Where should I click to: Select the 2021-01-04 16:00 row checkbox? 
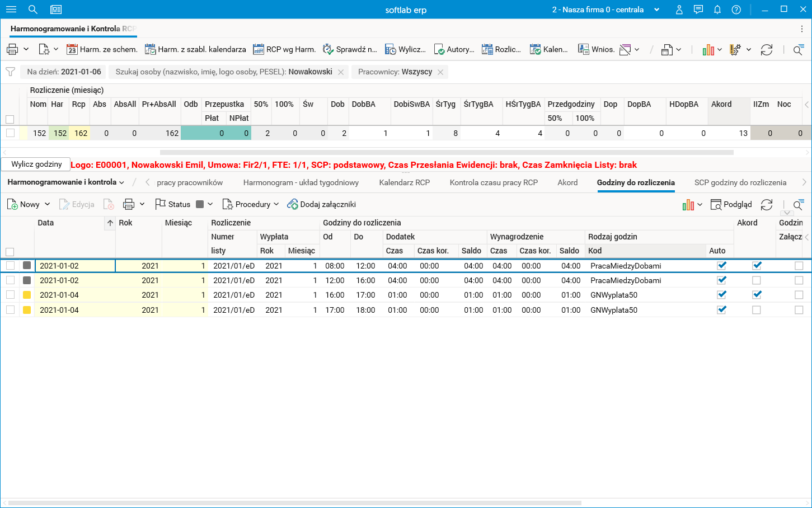coord(10,295)
